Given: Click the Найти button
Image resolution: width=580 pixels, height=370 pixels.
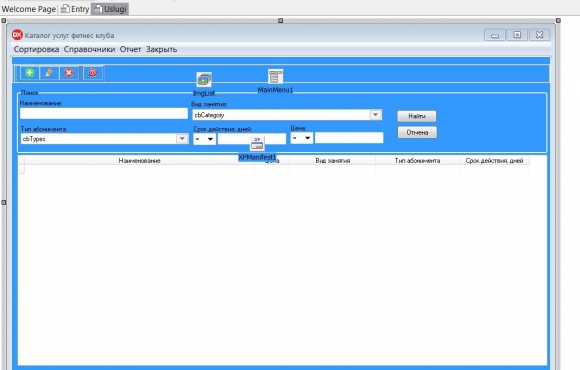Looking at the screenshot, I should coord(417,116).
